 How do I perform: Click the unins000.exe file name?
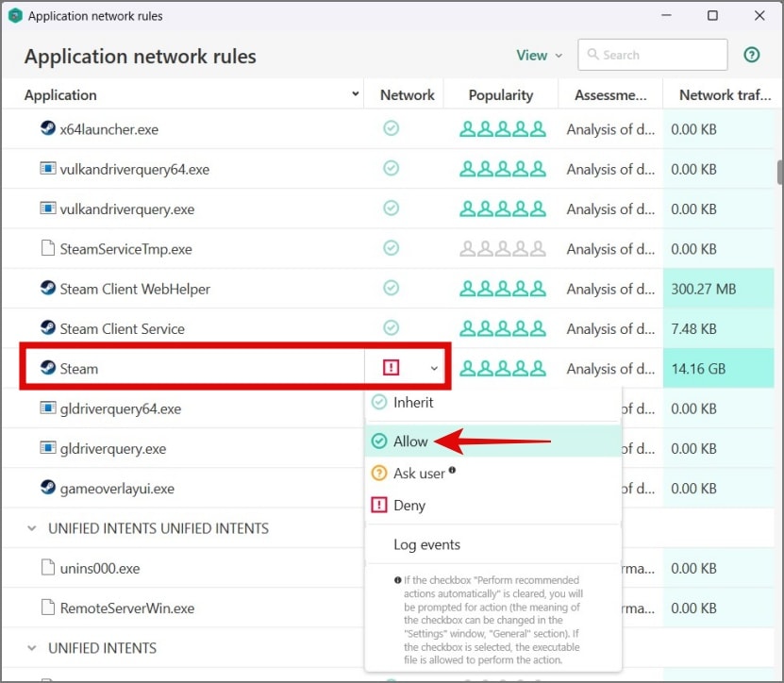100,569
